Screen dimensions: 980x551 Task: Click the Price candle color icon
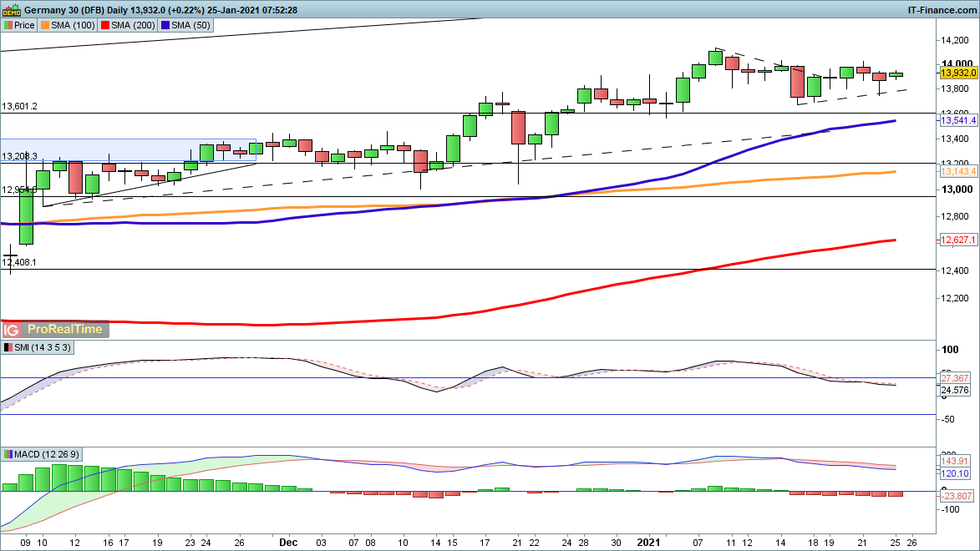pyautogui.click(x=8, y=25)
